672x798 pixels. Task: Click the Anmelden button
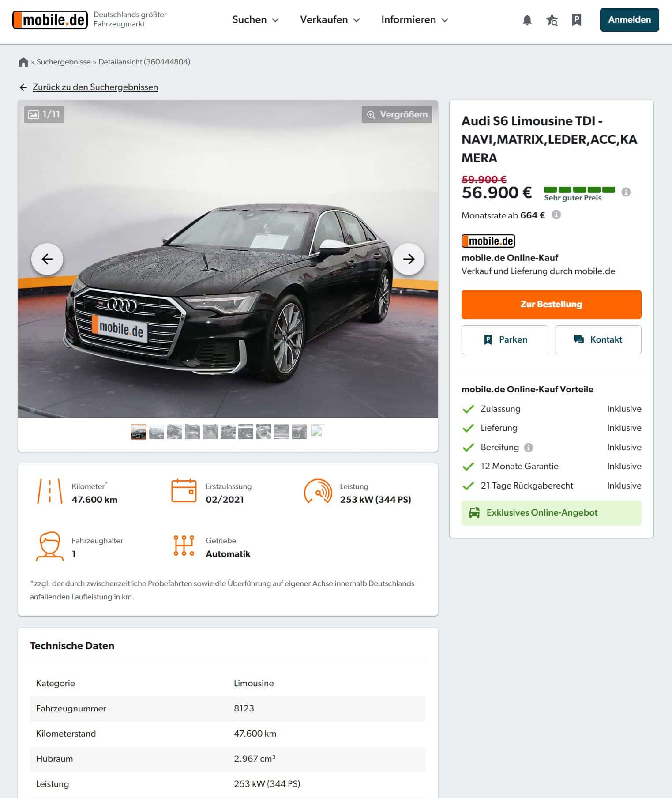tap(629, 20)
